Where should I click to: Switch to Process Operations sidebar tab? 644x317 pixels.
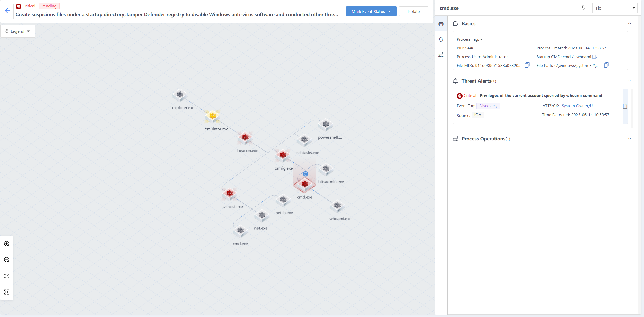coord(441,55)
